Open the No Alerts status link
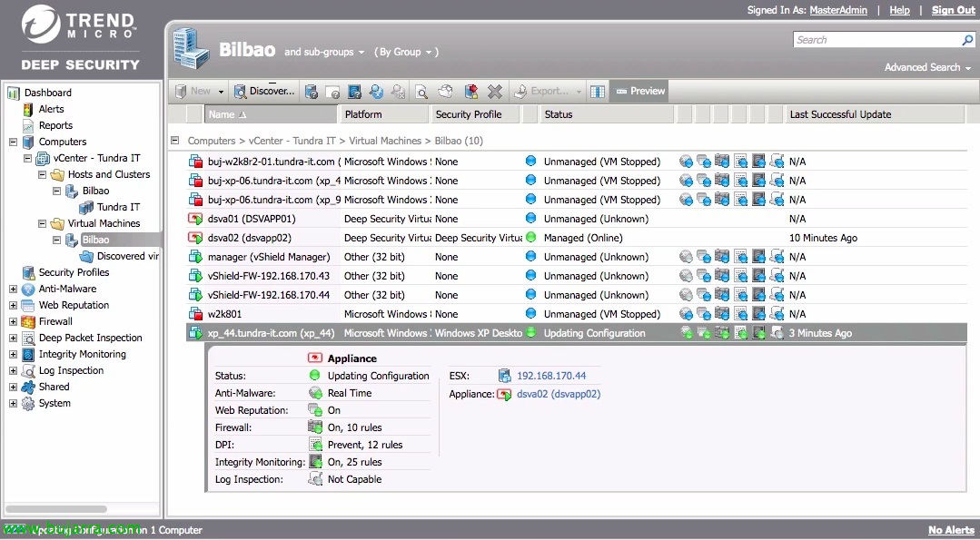This screenshot has height=540, width=980. pyautogui.click(x=951, y=530)
